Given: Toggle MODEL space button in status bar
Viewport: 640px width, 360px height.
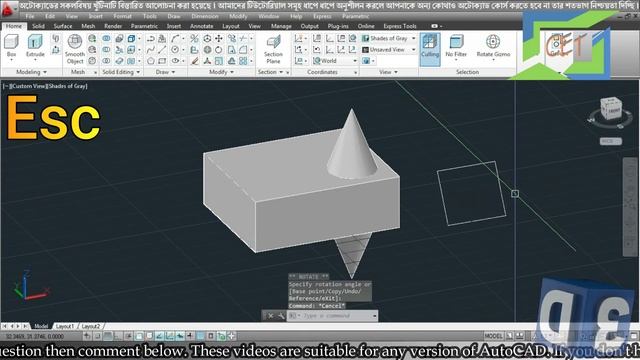Looking at the screenshot, I should pos(493,336).
